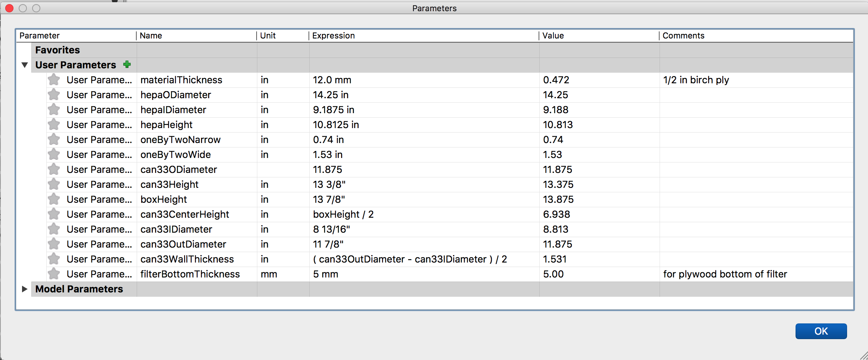This screenshot has width=868, height=360.
Task: Star the can33OutDiameter parameter
Action: (54, 244)
